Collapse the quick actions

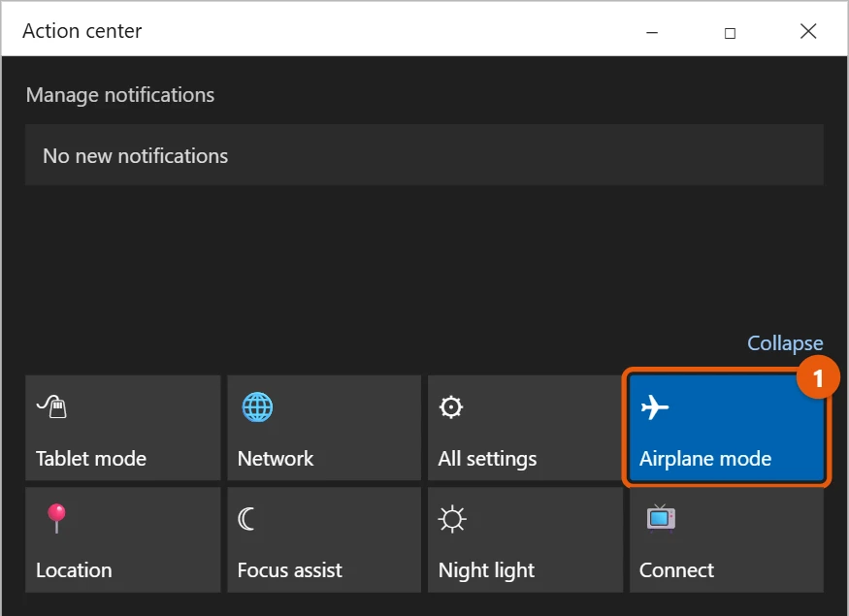pyautogui.click(x=785, y=343)
